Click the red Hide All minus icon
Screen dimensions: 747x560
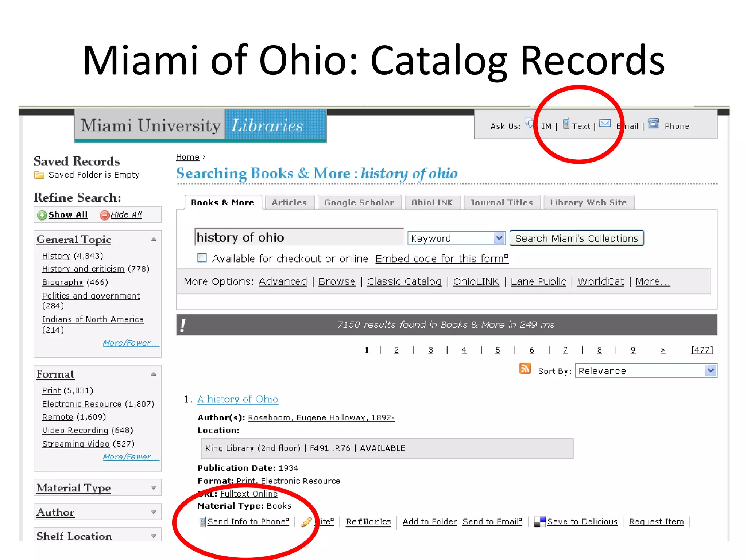coord(105,215)
